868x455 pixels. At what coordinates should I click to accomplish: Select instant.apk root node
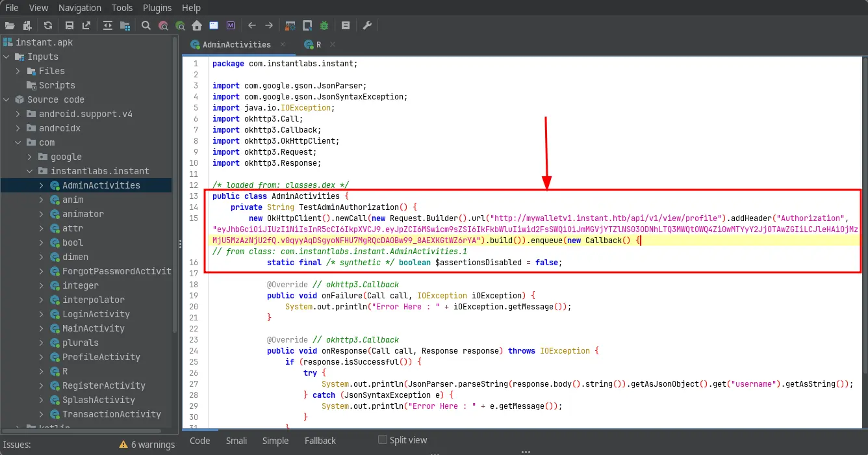[44, 42]
